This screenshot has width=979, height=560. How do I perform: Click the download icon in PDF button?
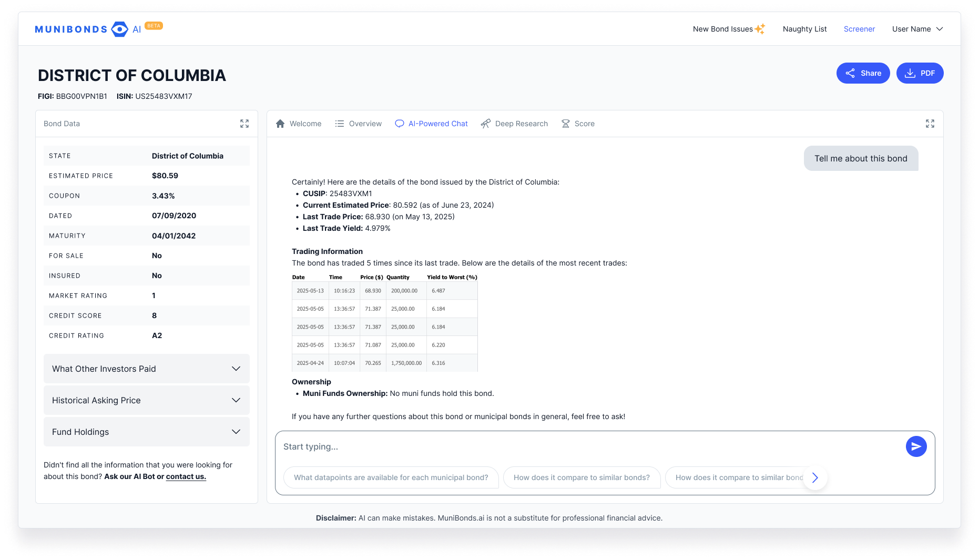pos(910,73)
